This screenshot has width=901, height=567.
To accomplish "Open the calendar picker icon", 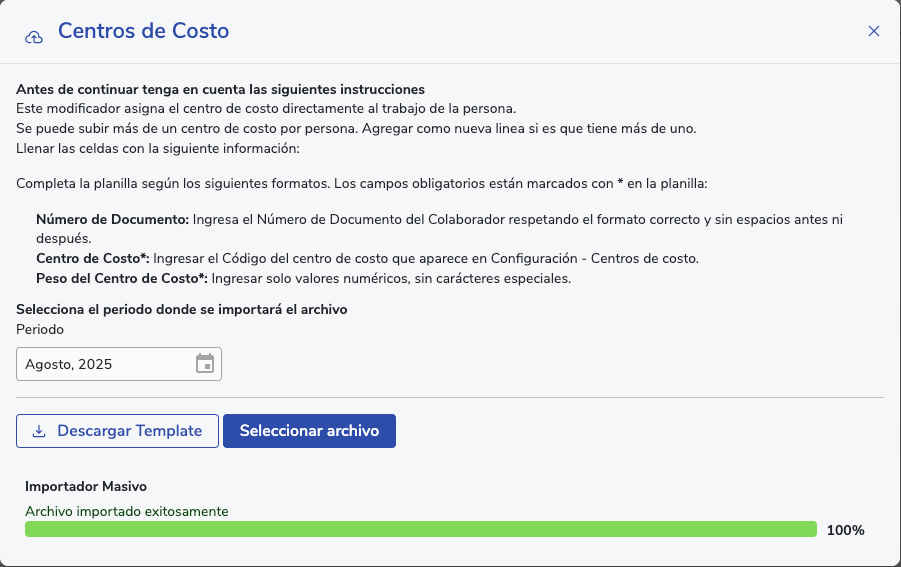I will tap(205, 363).
